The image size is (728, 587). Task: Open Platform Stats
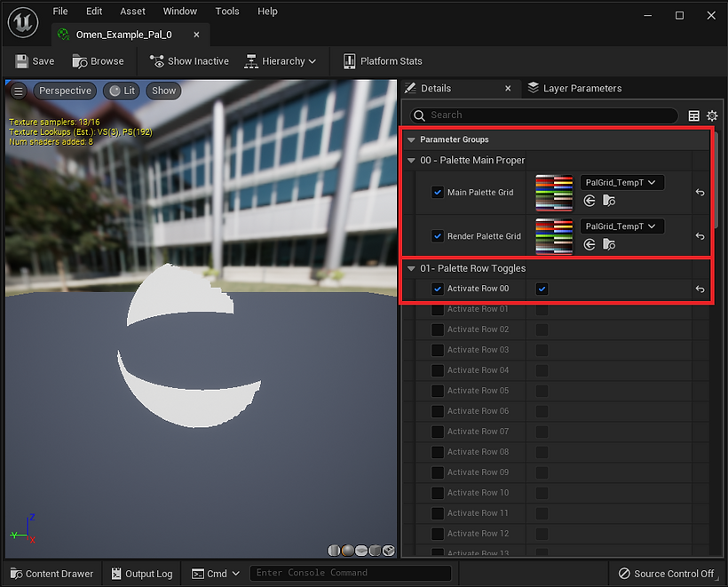[x=383, y=61]
